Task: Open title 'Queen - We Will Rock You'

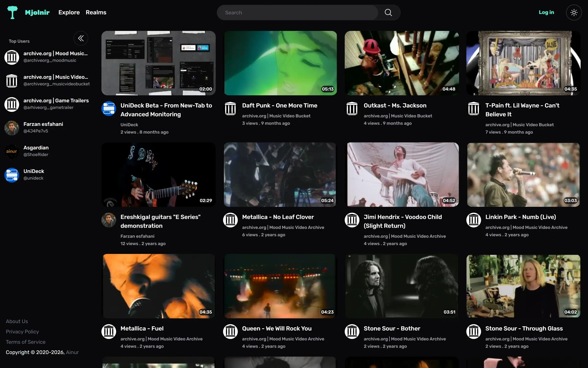Action: 277,329
